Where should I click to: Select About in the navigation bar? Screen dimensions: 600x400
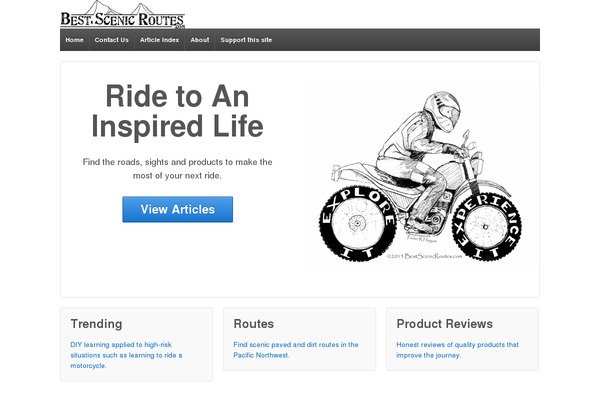(200, 40)
